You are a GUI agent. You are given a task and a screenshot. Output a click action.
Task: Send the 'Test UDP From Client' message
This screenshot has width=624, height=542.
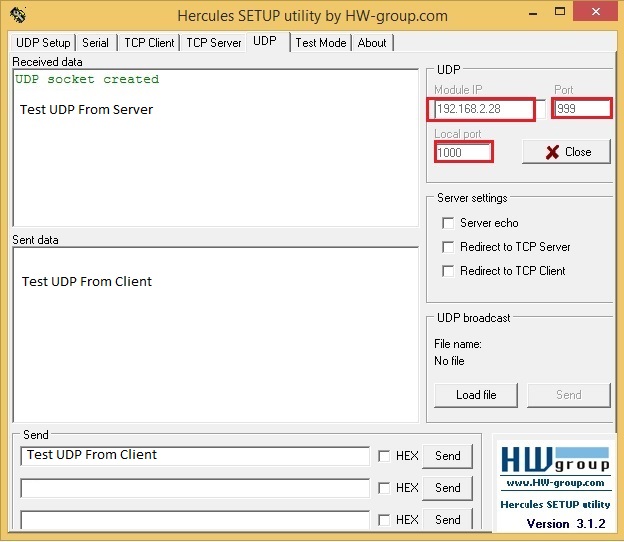click(x=448, y=456)
